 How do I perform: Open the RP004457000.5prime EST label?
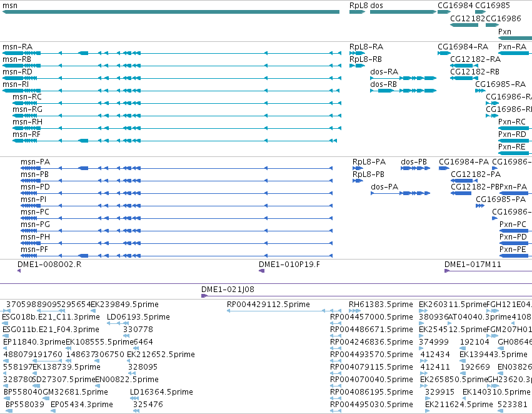click(371, 317)
